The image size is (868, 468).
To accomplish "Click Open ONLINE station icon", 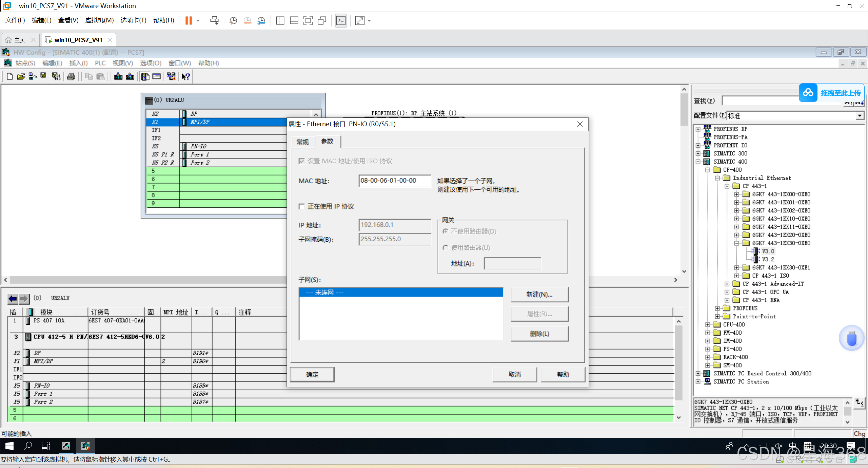I will point(33,76).
